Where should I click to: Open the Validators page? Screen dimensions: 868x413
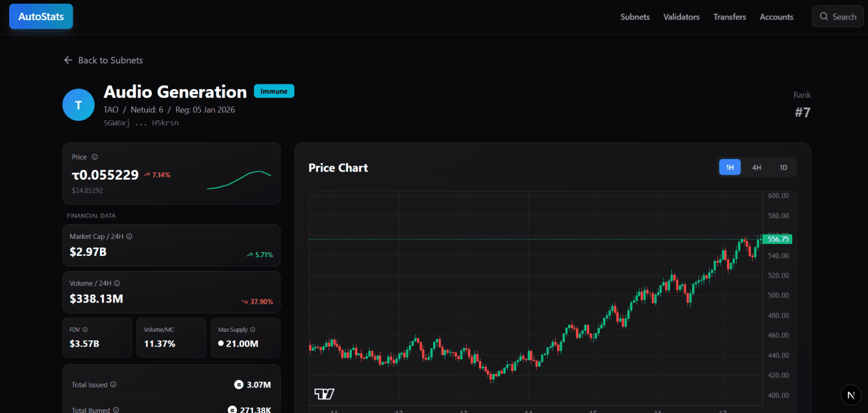681,17
